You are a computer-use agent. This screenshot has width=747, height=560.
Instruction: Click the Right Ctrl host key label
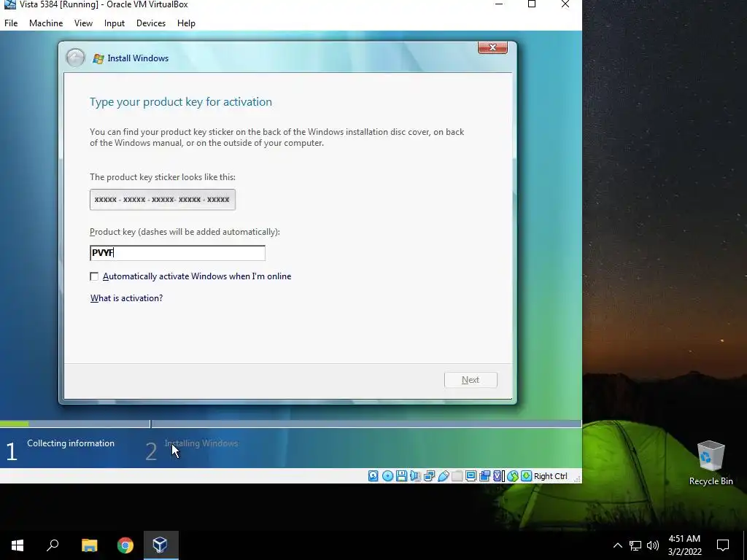[550, 476]
